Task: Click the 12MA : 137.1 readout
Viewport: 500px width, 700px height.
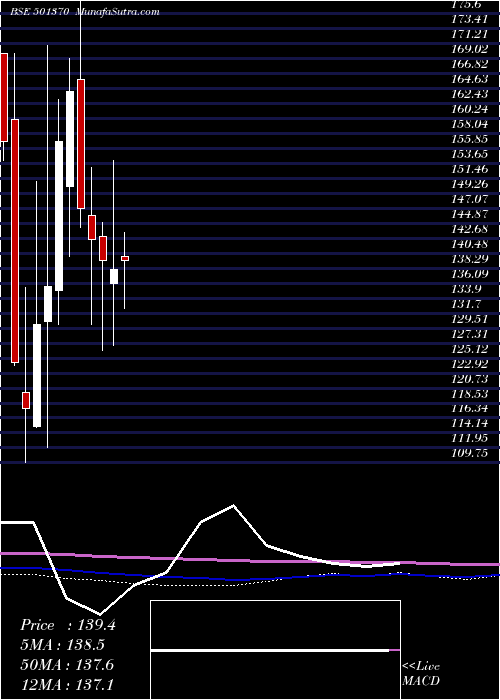Action: pyautogui.click(x=67, y=685)
